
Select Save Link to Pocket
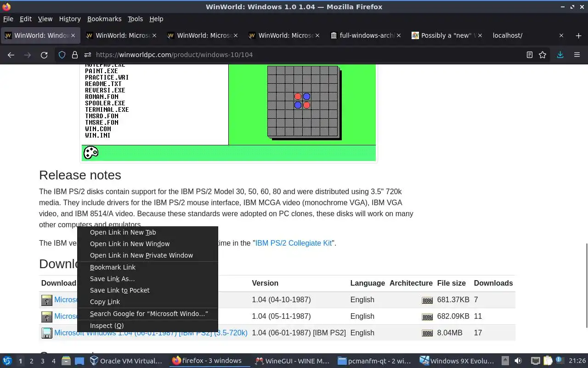click(x=147, y=290)
